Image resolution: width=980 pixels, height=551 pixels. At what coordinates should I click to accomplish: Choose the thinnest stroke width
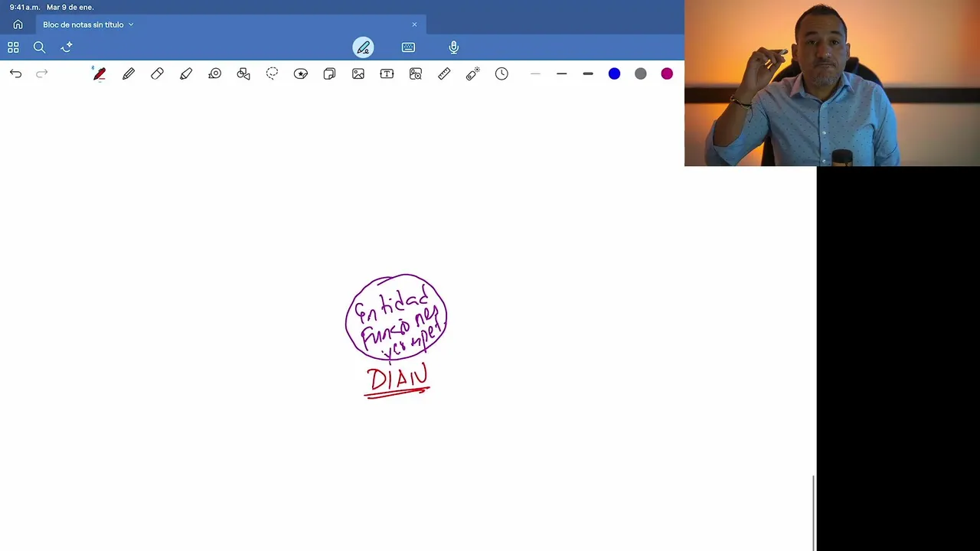pyautogui.click(x=535, y=73)
